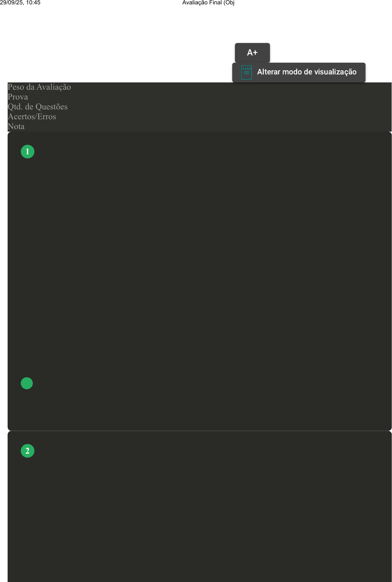Image resolution: width=392 pixels, height=582 pixels.
Task: Select the green question 1 badge
Action: [28, 152]
